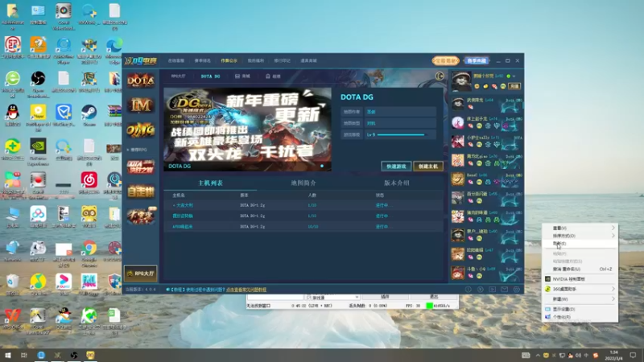Collapse the 推荐RPG section in sidebar
644x362 pixels.
[137, 150]
